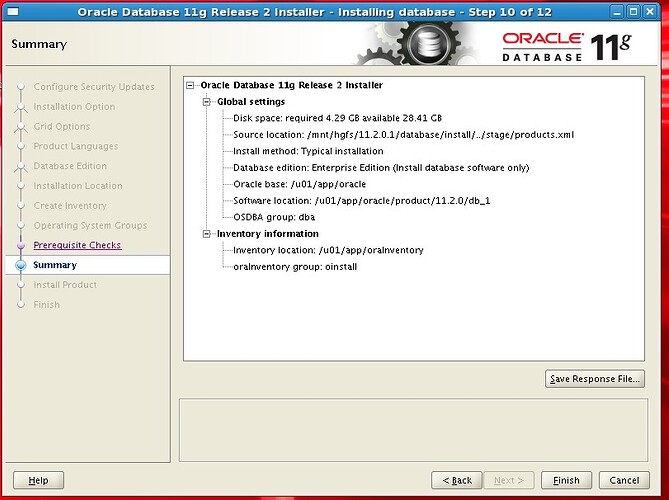Viewport: 669px width, 500px height.
Task: Collapse the Inventory information tree node
Action: pos(208,234)
